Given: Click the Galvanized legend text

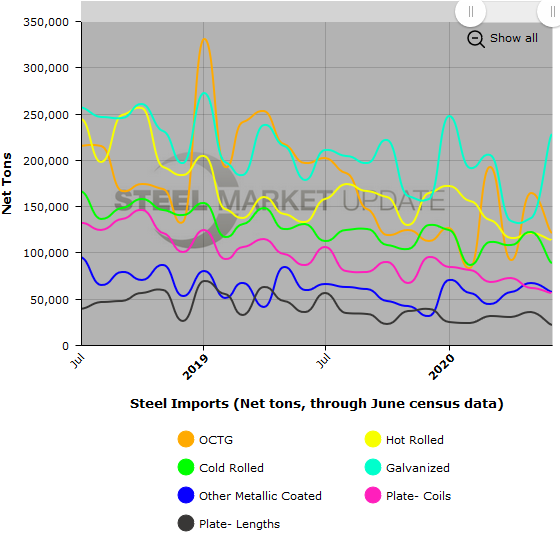Looking at the screenshot, I should (x=418, y=468).
